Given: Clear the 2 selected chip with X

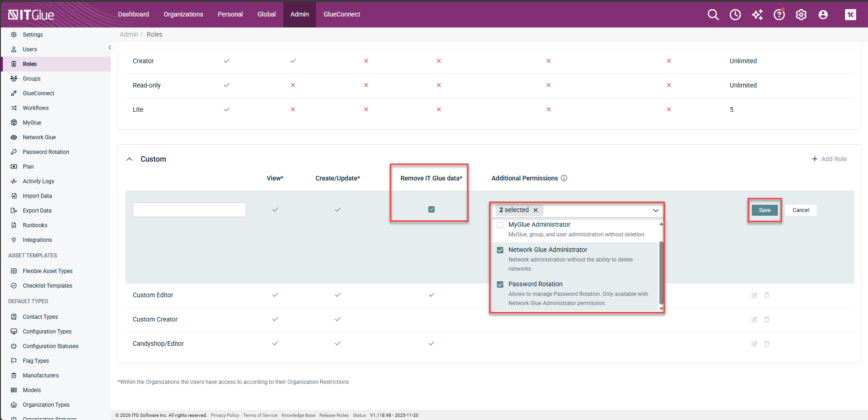Looking at the screenshot, I should point(536,210).
